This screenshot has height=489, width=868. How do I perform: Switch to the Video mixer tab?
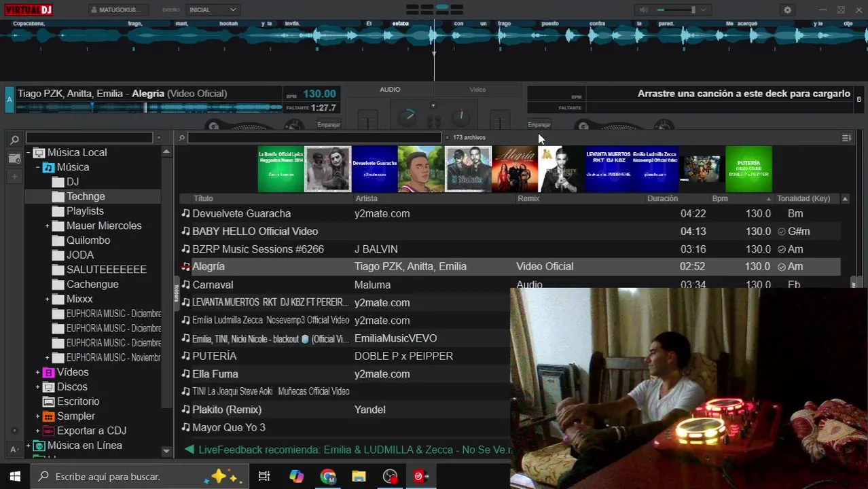pyautogui.click(x=477, y=90)
